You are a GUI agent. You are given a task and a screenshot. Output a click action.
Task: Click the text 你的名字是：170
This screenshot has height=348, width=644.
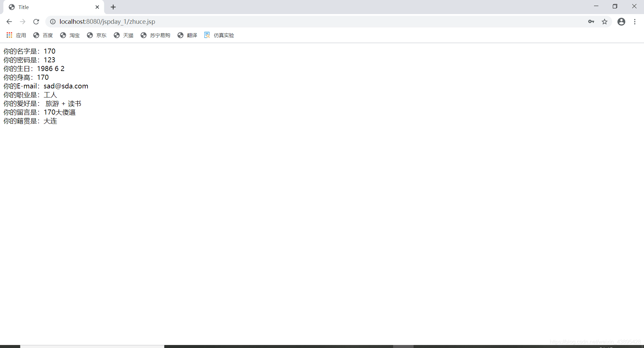[x=30, y=51]
